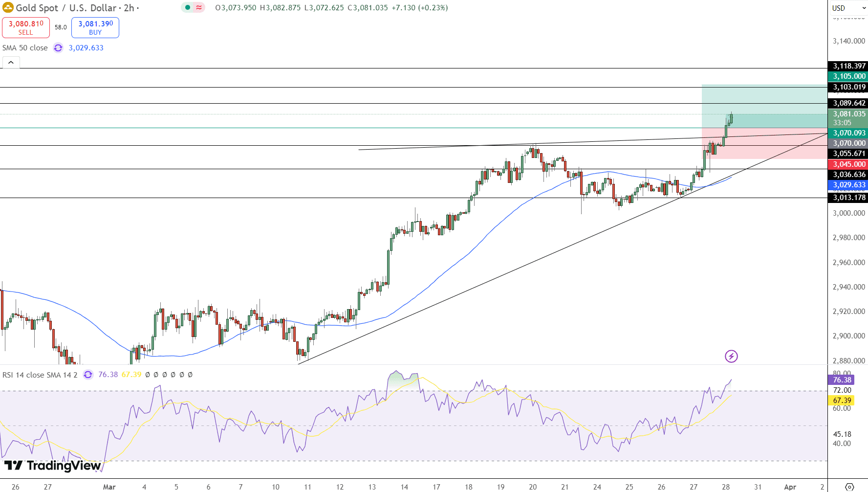Click the 45.18 RSI axis value
Image resolution: width=868 pixels, height=492 pixels.
tap(842, 434)
